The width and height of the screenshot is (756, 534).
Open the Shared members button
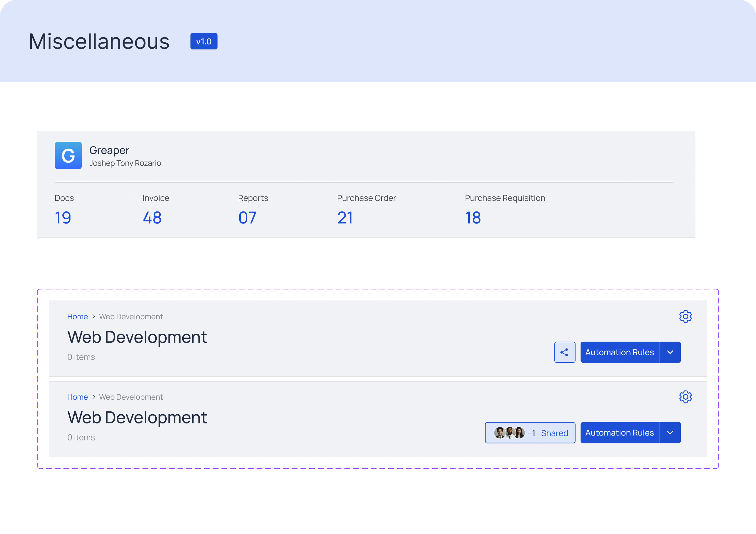point(554,433)
